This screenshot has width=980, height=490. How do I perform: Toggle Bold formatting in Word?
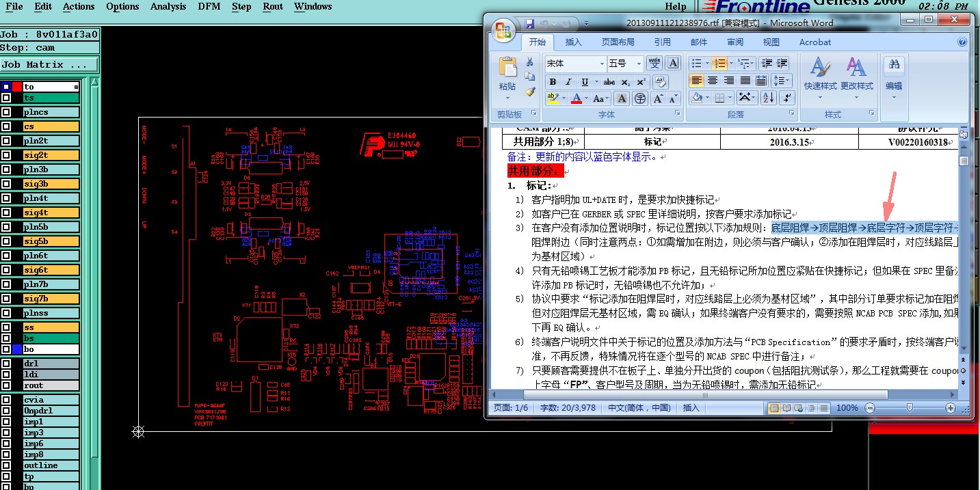[x=552, y=82]
